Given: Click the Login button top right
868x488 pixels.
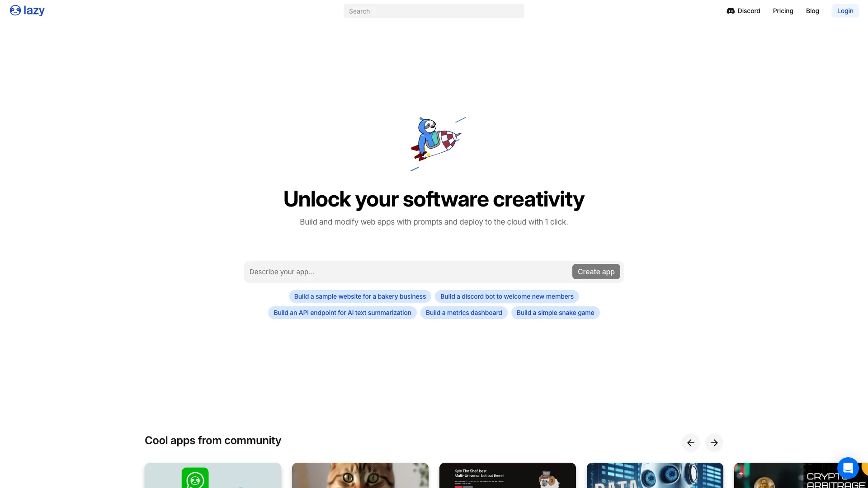Looking at the screenshot, I should coord(845,11).
